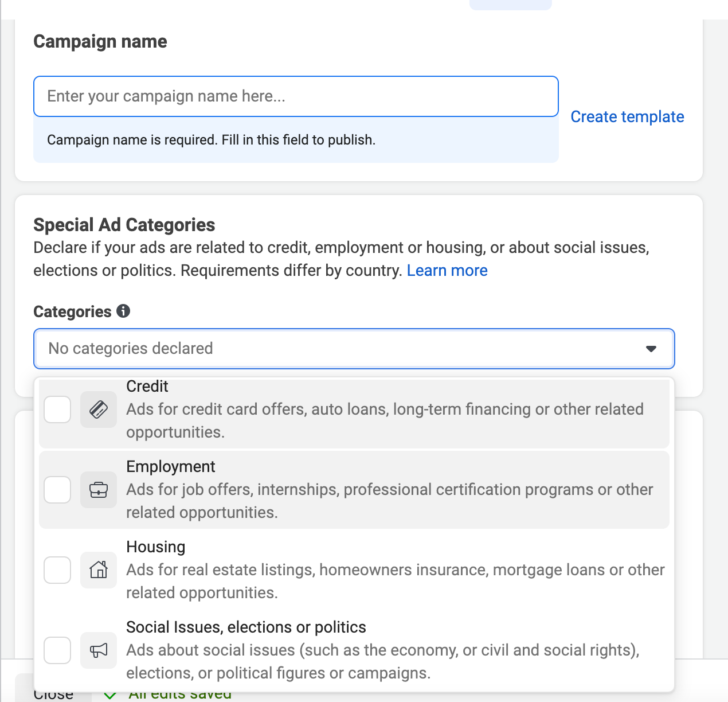Open the Create template link

click(627, 117)
